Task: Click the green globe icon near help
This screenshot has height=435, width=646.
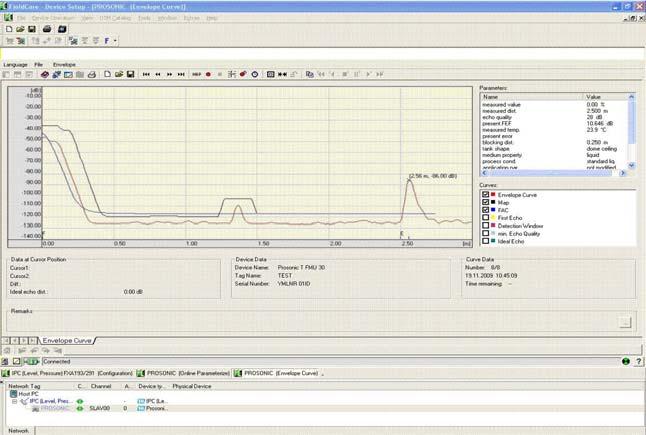Action: 626,361
